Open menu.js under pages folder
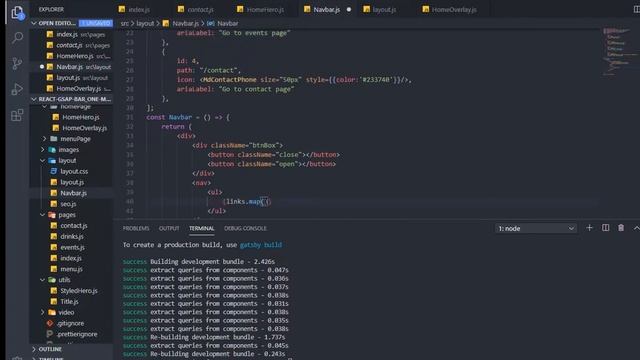 [x=71, y=269]
